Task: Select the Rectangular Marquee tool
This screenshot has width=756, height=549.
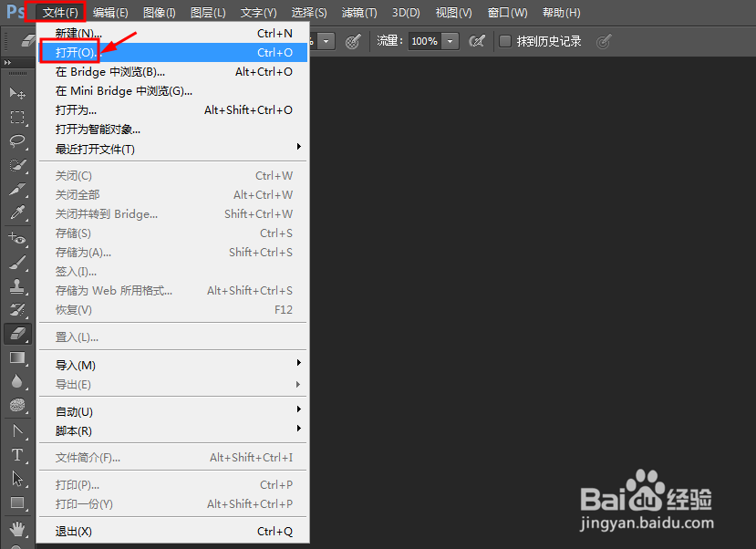Action: click(x=17, y=117)
